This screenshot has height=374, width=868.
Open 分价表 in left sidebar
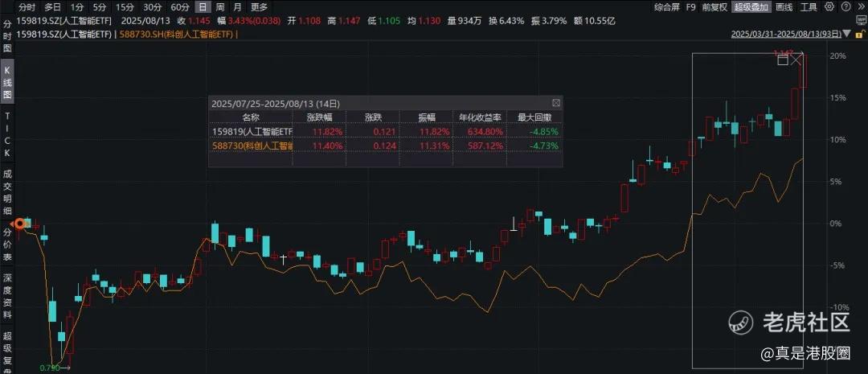[x=7, y=244]
